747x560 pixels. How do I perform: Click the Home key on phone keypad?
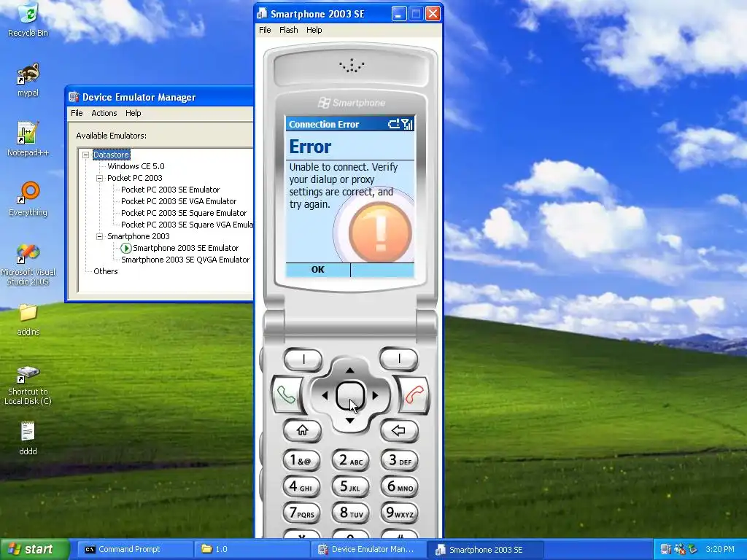(x=302, y=430)
